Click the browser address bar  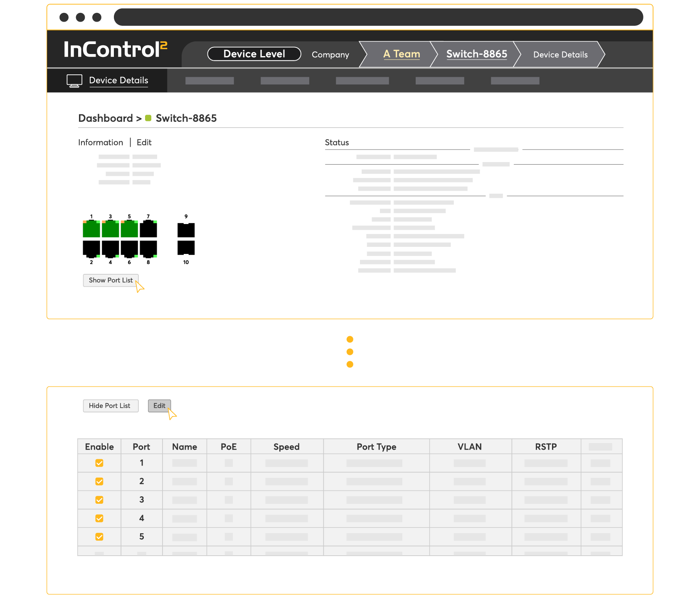378,17
